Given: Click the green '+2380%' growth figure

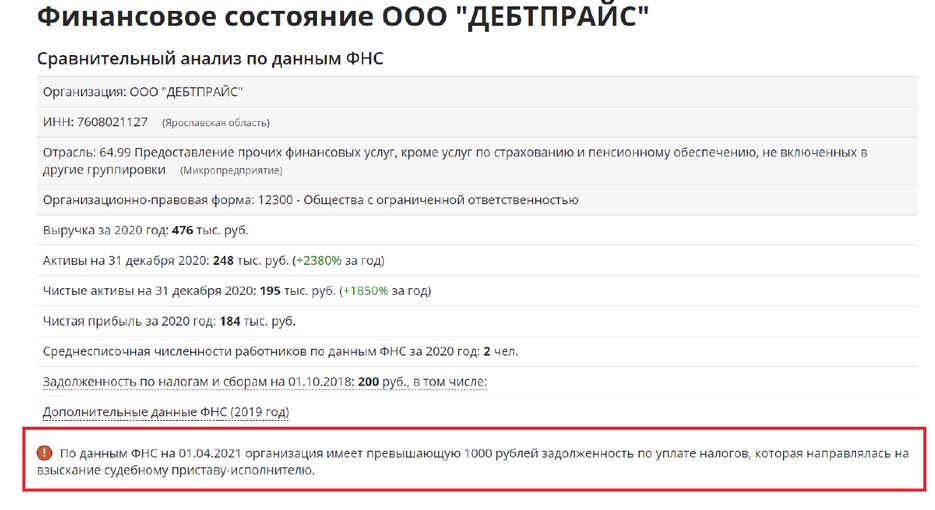Looking at the screenshot, I should pyautogui.click(x=318, y=261).
